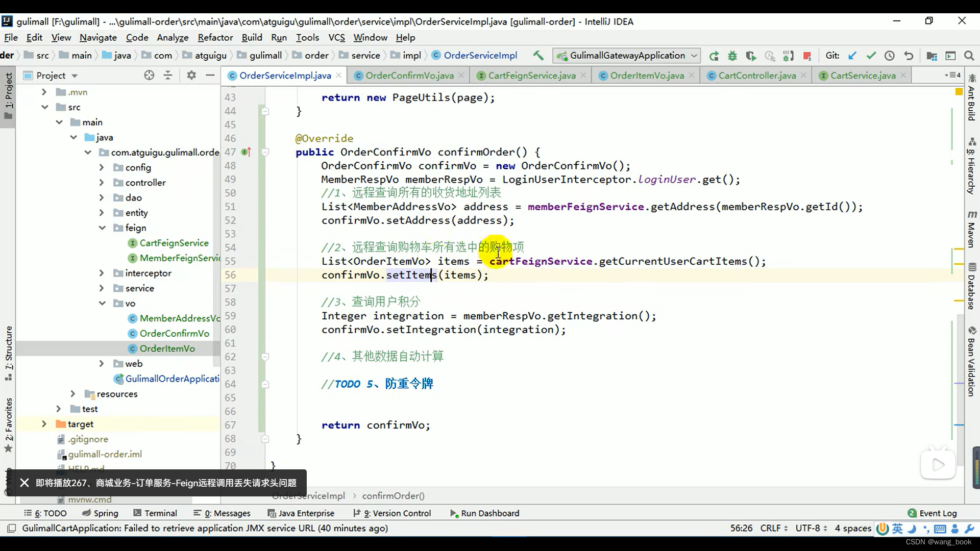Show Git history clock icon
This screenshot has height=551, width=980.
[x=890, y=56]
